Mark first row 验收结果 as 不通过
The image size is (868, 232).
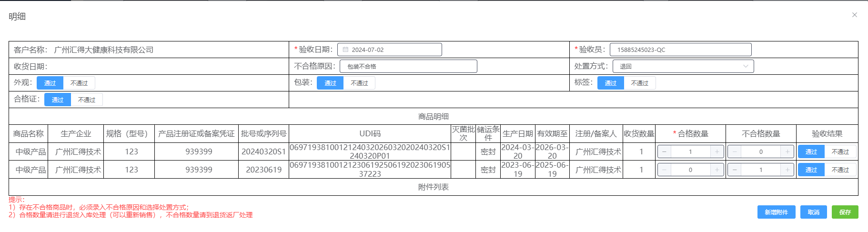[x=840, y=151]
